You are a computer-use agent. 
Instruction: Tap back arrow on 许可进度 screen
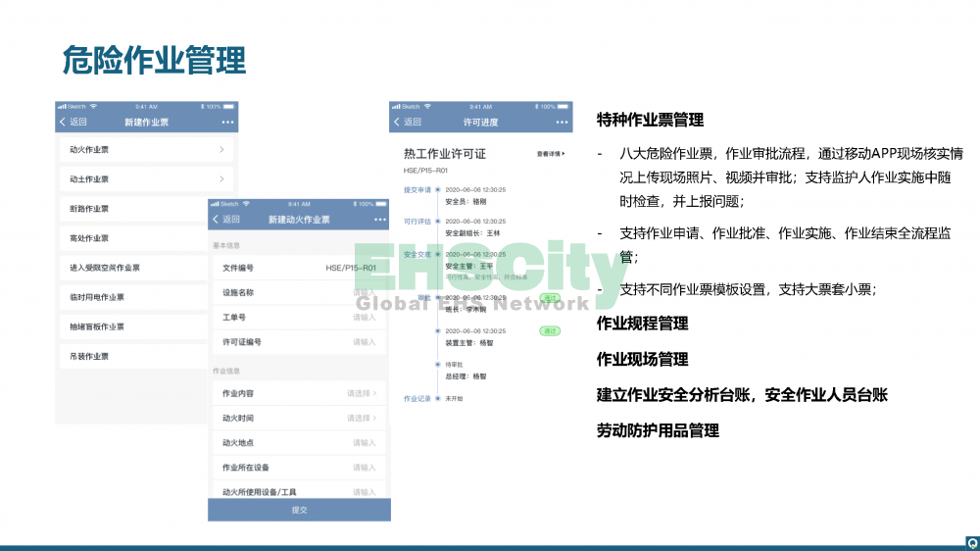pos(398,123)
